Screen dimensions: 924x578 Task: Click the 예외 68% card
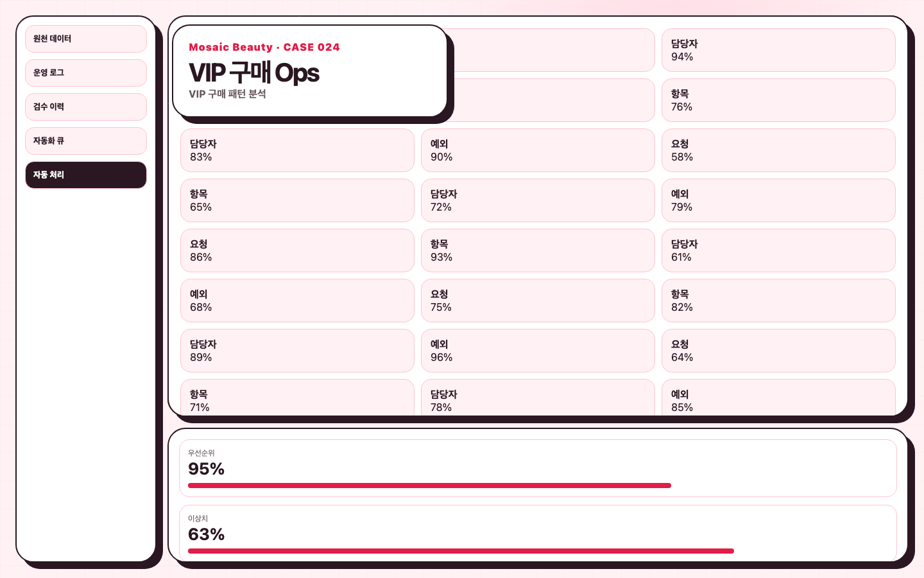[x=297, y=301]
